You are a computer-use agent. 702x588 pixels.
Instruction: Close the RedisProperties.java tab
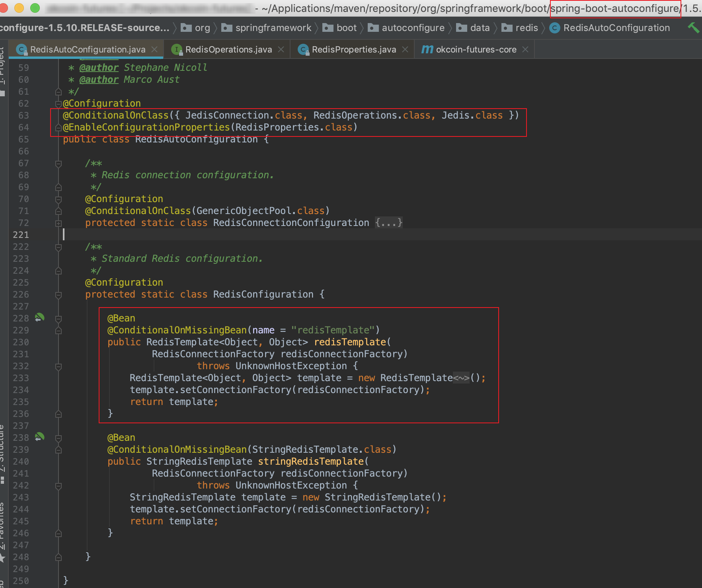pyautogui.click(x=405, y=49)
